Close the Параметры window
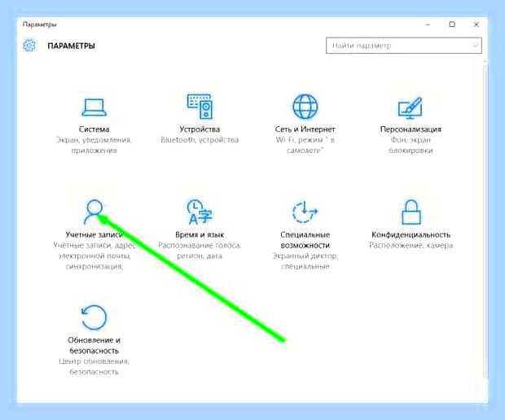505x420 pixels. pos(476,24)
